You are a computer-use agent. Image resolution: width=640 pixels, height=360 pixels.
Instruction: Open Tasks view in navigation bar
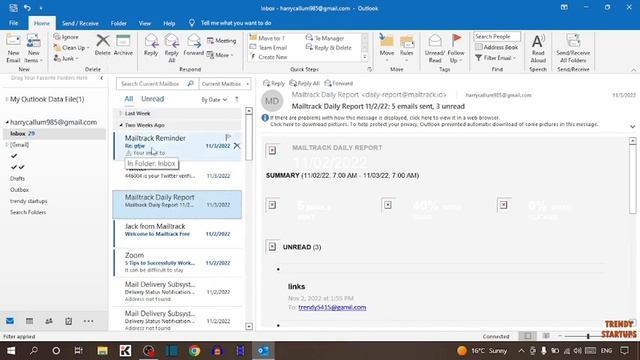tap(69, 321)
